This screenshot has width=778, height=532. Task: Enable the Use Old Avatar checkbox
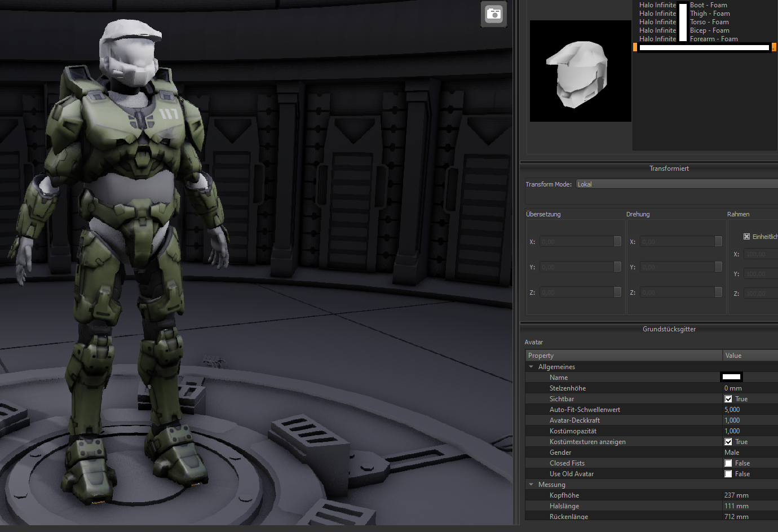pos(728,474)
